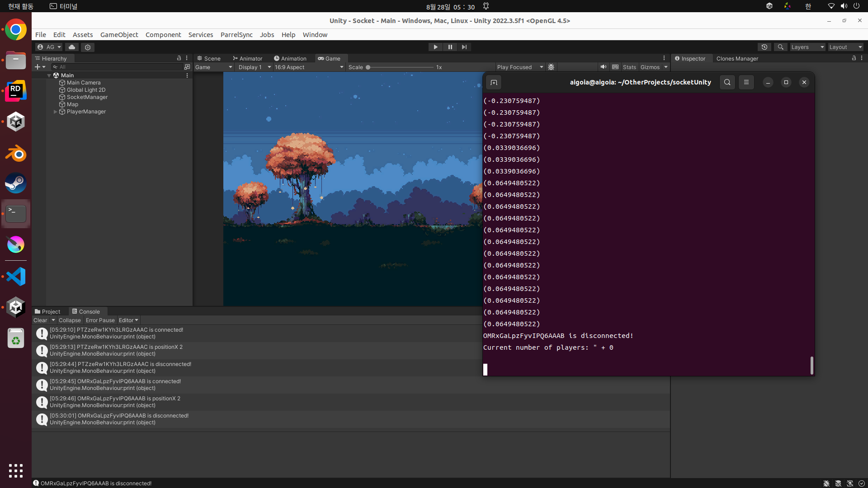868x488 pixels.
Task: Switch to the Animator tab
Action: [247, 58]
